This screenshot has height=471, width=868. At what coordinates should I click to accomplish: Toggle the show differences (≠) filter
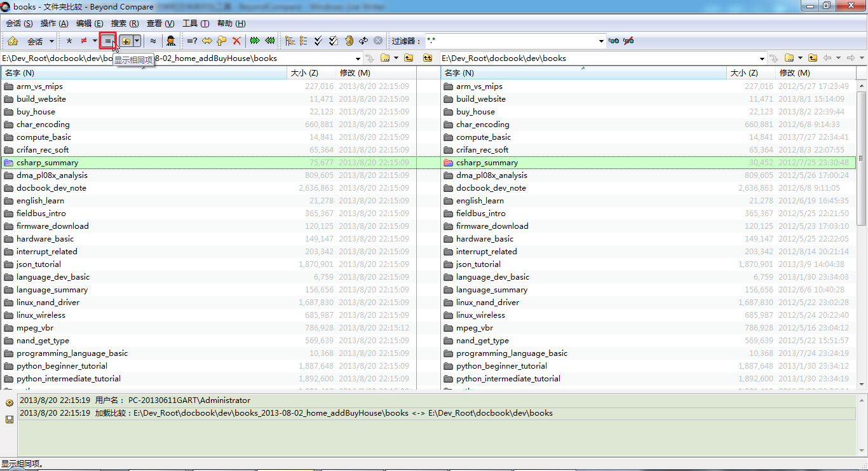click(83, 41)
